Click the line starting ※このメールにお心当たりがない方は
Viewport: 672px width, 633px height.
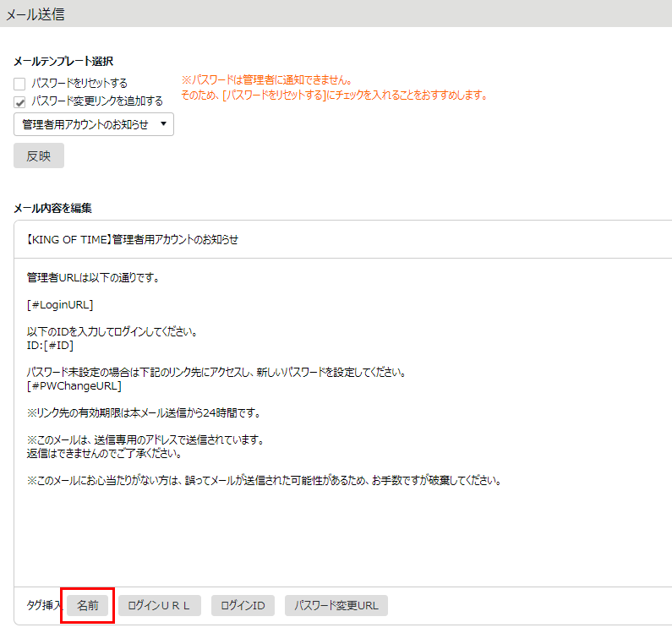265,480
